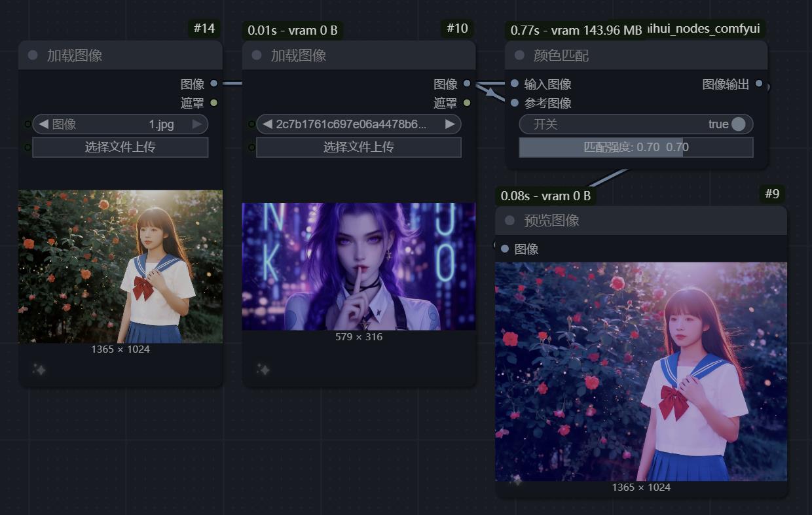Click the '0.77s - vram 143.96 MB' badge
812x515 pixels.
[576, 30]
